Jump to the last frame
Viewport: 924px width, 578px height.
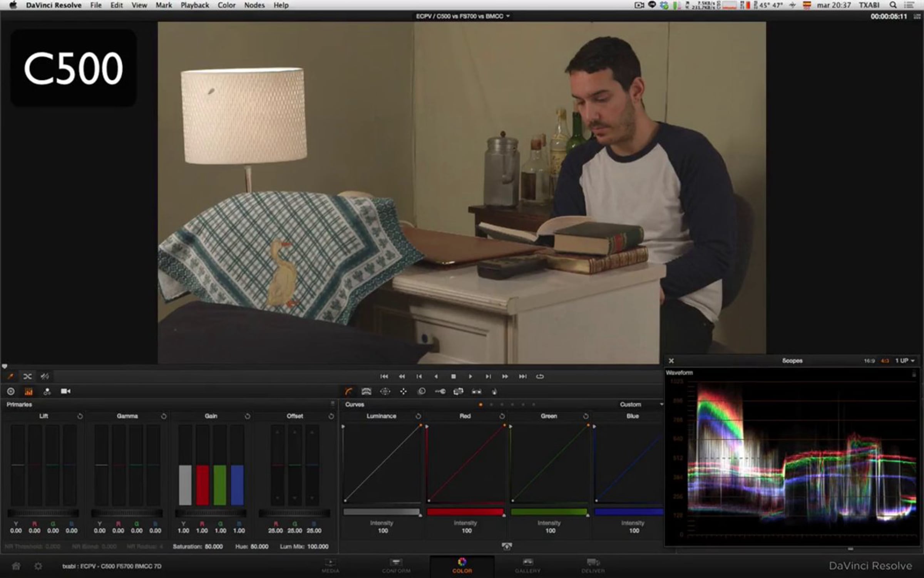522,376
